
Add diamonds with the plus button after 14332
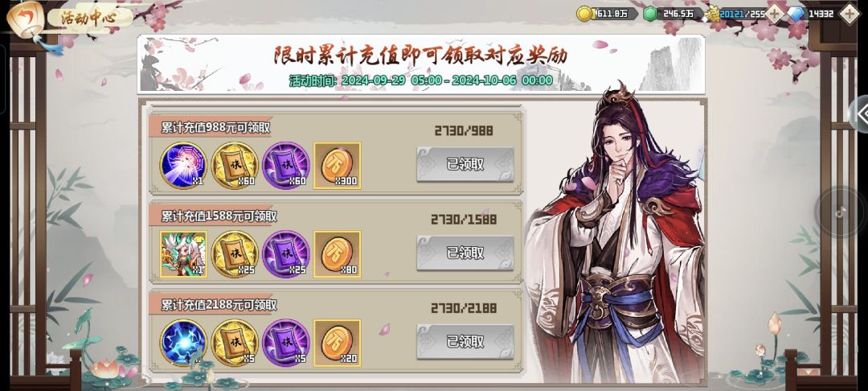[x=850, y=14]
